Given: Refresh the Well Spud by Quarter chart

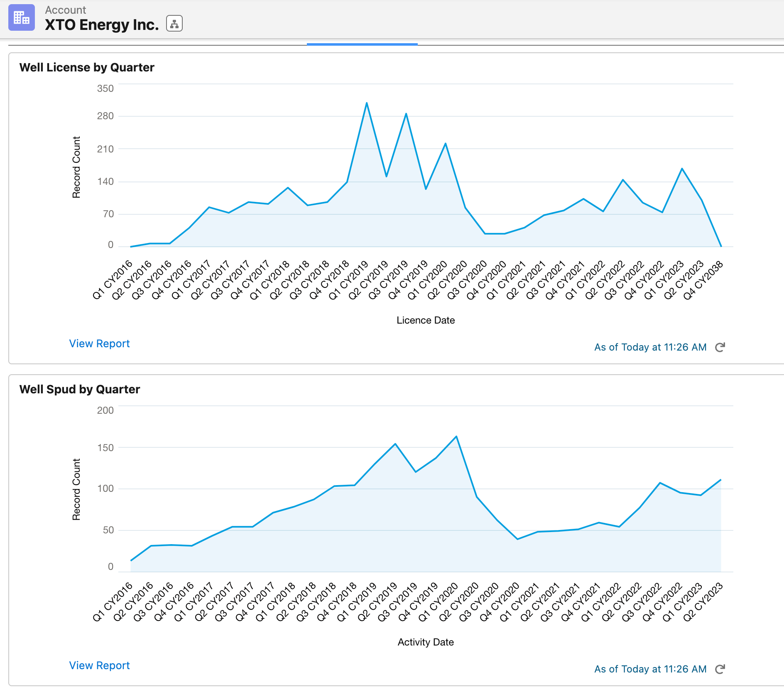Looking at the screenshot, I should click(720, 669).
